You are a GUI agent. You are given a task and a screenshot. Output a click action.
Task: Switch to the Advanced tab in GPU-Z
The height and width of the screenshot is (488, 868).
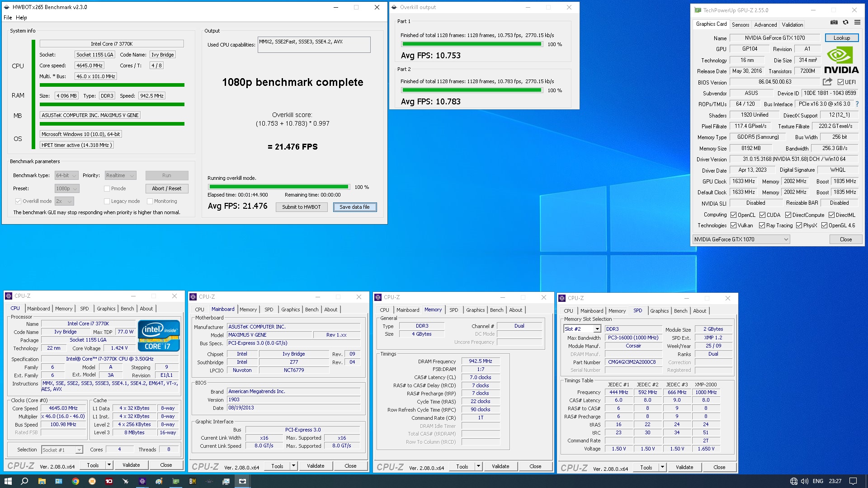click(765, 25)
